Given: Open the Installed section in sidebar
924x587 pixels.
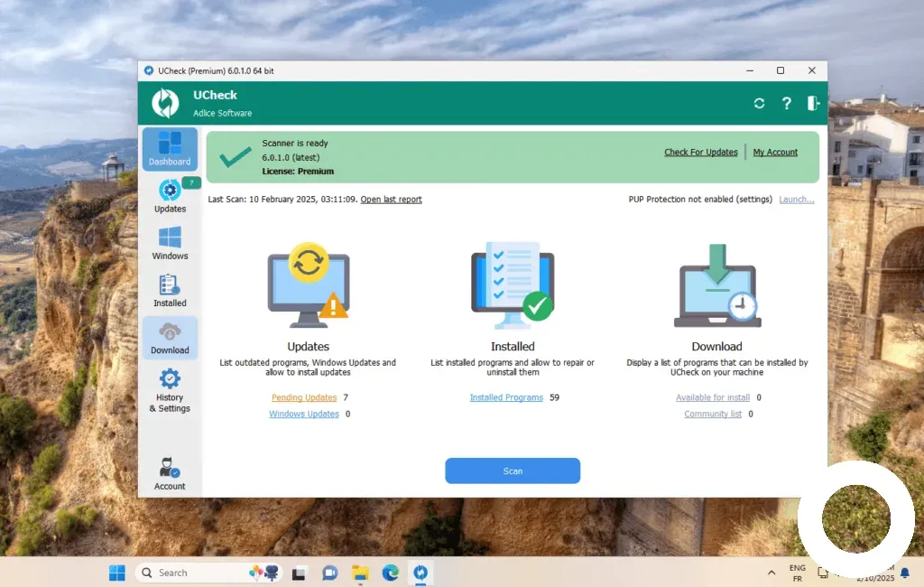Looking at the screenshot, I should pyautogui.click(x=170, y=290).
